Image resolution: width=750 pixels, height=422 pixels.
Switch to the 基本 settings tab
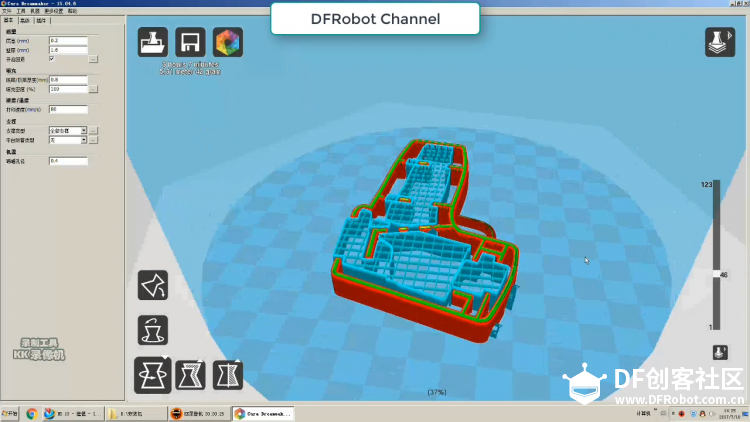coord(9,21)
